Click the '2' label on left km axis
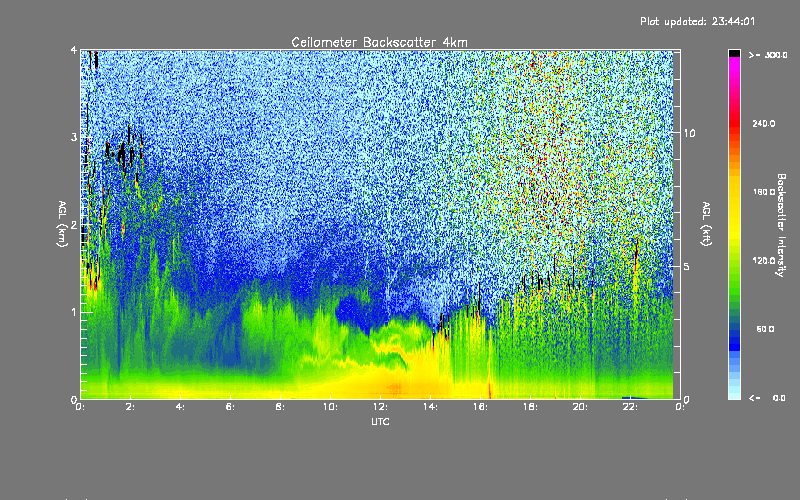The height and width of the screenshot is (500, 800). tap(74, 224)
